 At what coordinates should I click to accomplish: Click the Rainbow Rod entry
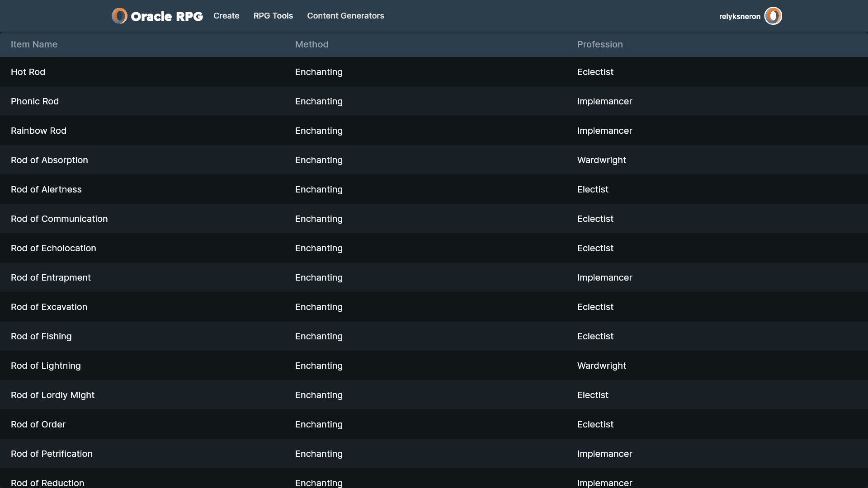[x=38, y=131]
